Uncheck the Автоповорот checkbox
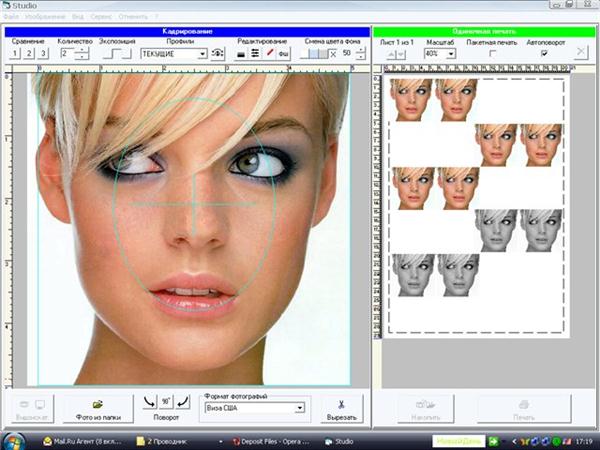Viewport: 600px width, 450px height. point(543,54)
